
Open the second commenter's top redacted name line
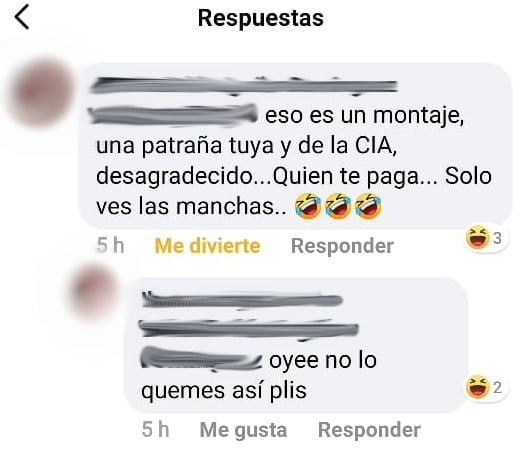point(242,300)
